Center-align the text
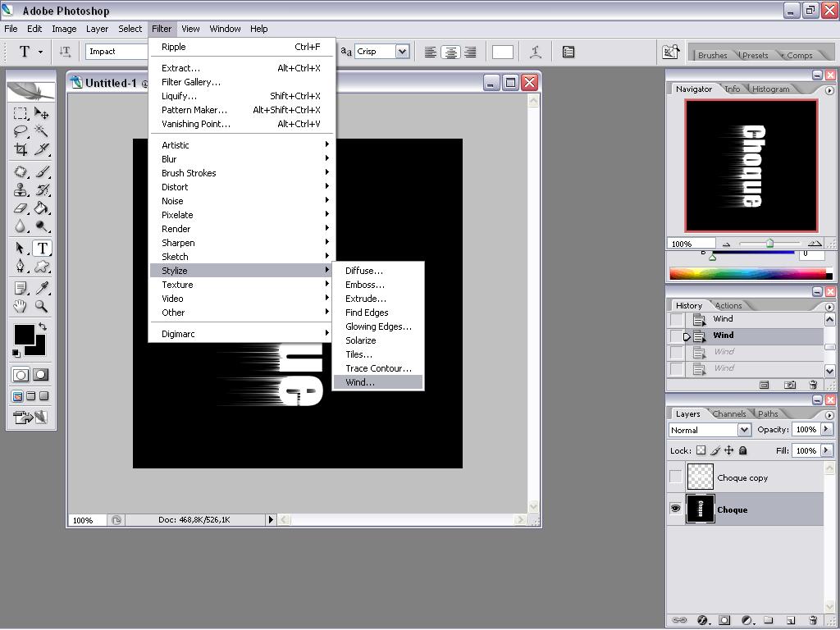 click(451, 52)
